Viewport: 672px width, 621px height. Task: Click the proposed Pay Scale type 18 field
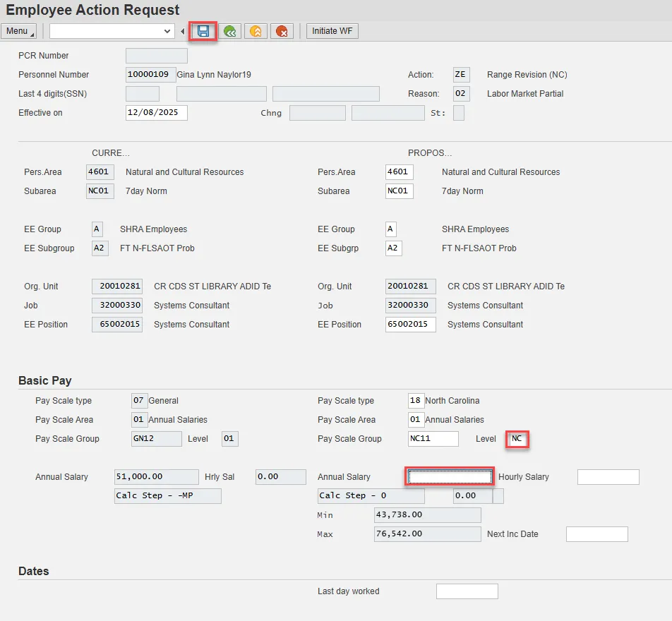(415, 401)
